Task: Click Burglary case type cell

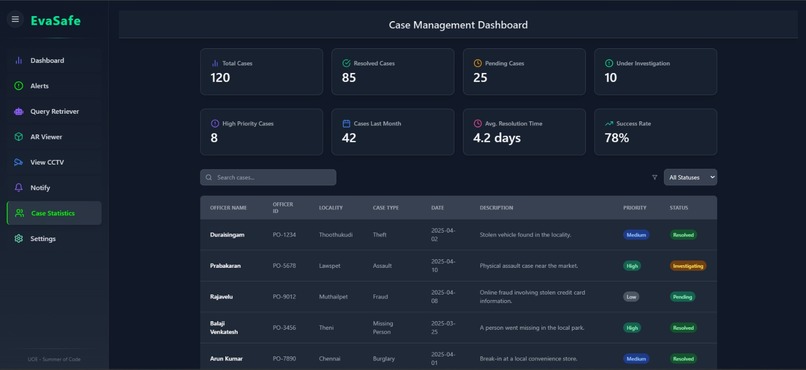Action: (384, 359)
